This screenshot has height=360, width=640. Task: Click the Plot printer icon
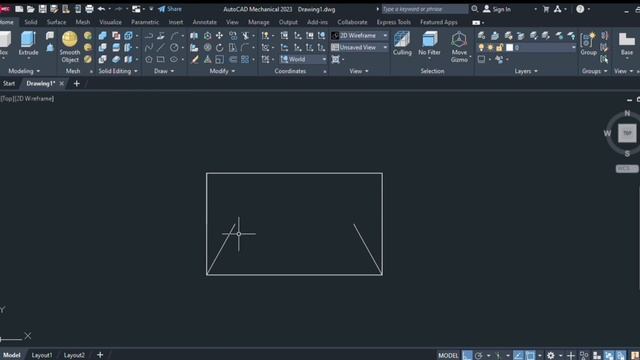pyautogui.click(x=89, y=9)
